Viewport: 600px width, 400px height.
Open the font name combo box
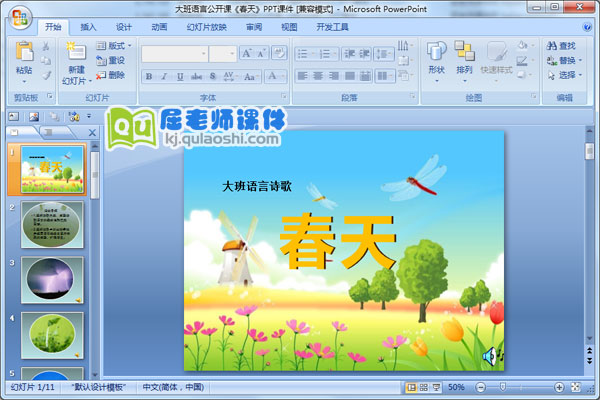tap(174, 54)
